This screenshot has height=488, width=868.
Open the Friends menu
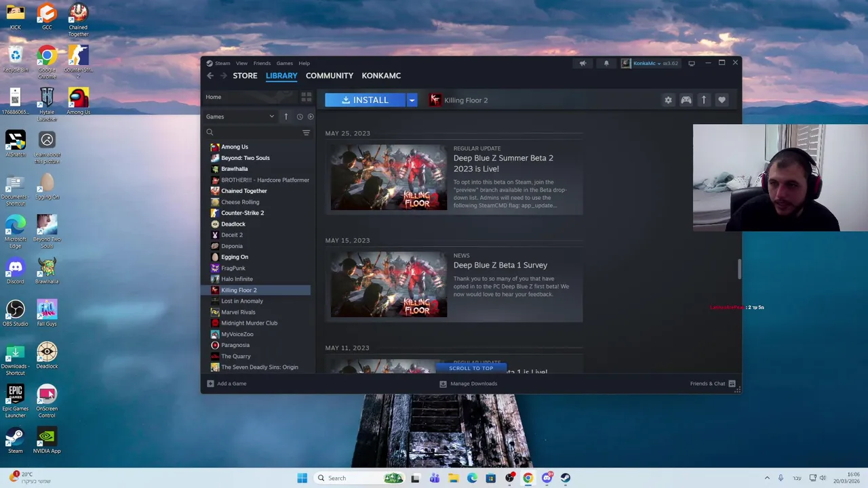coord(262,63)
